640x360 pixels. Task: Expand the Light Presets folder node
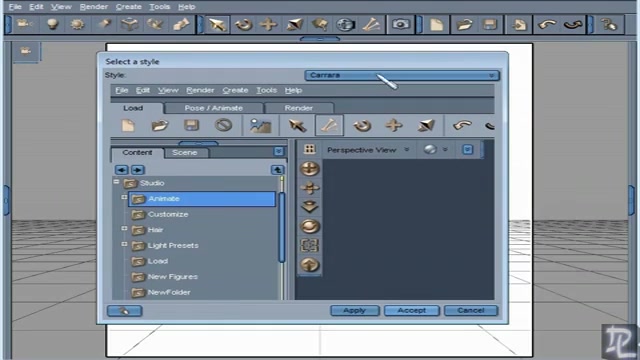(x=124, y=244)
